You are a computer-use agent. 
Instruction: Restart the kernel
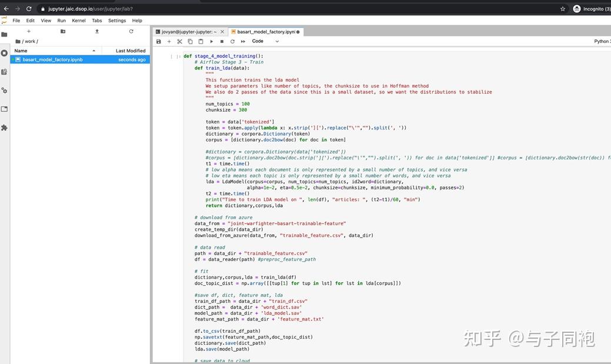(232, 41)
